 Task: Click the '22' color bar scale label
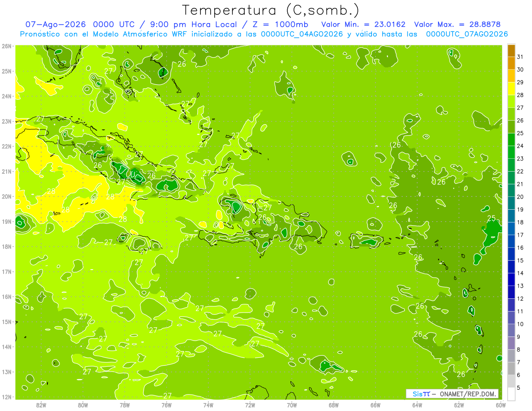pyautogui.click(x=520, y=171)
